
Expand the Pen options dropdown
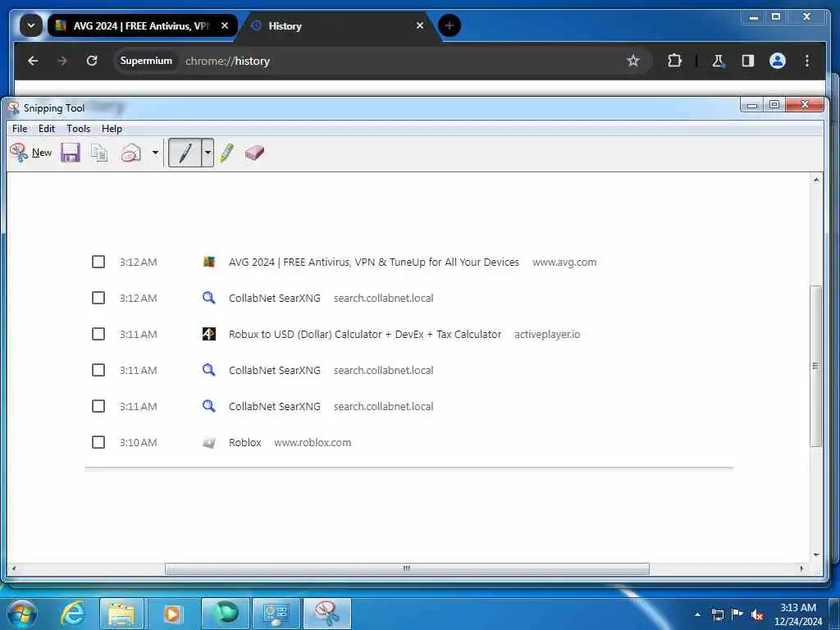208,153
